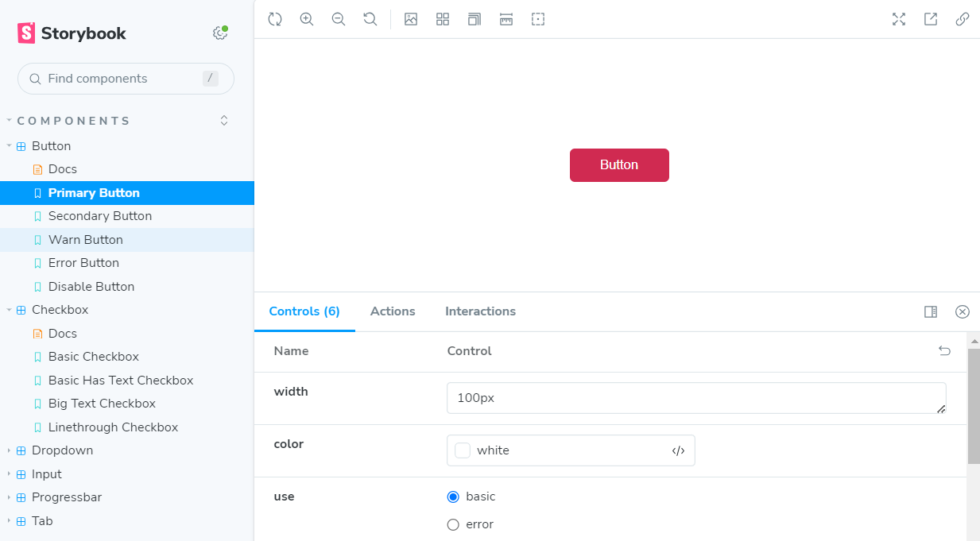The width and height of the screenshot is (980, 541).
Task: Open the Secondary Button story
Action: [x=100, y=216]
